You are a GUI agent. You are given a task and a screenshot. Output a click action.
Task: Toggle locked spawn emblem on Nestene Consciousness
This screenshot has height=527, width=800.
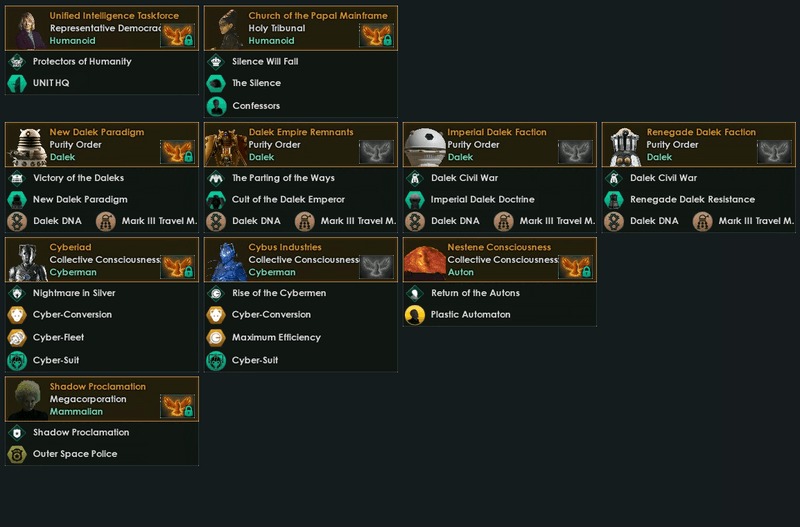point(576,267)
